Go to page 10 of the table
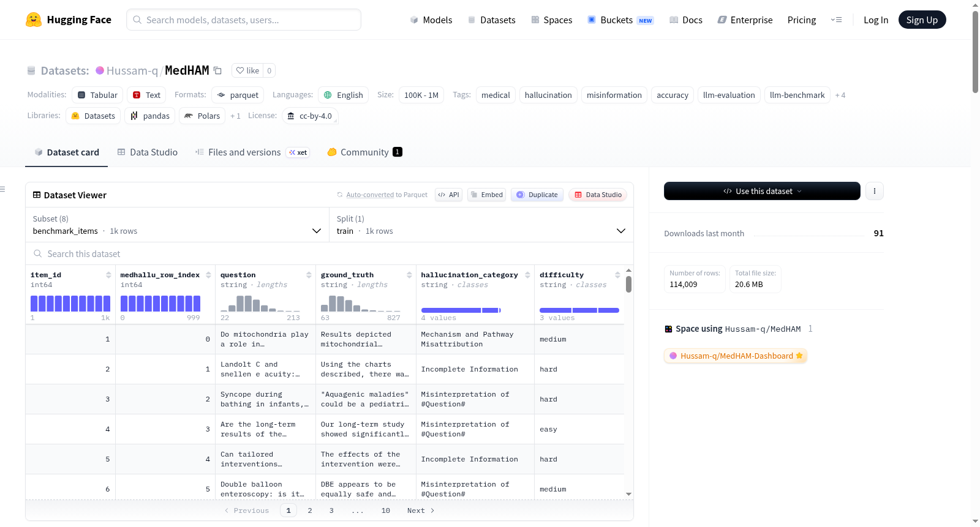Screen dimensions: 980x527 (x=386, y=510)
